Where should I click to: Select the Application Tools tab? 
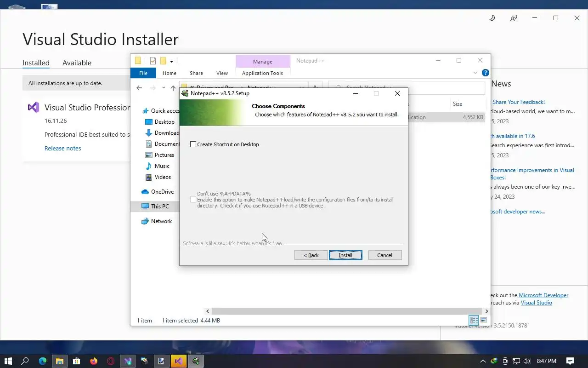pos(262,73)
